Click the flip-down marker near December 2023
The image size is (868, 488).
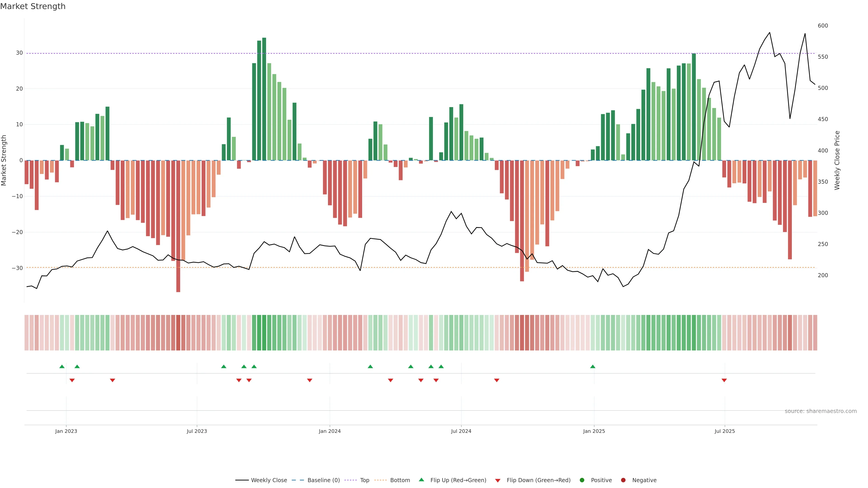[x=310, y=380]
